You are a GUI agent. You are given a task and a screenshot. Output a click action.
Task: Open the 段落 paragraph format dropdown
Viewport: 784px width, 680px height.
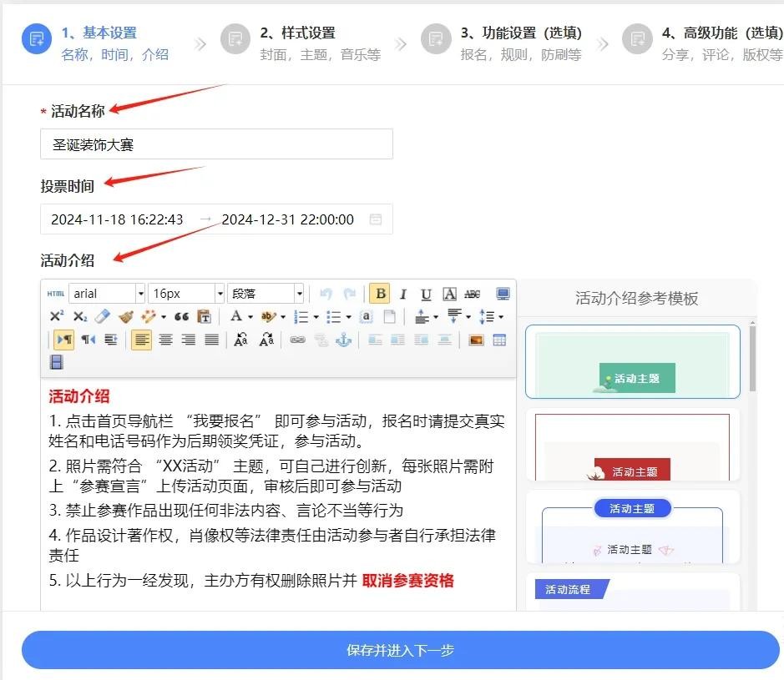(x=299, y=294)
